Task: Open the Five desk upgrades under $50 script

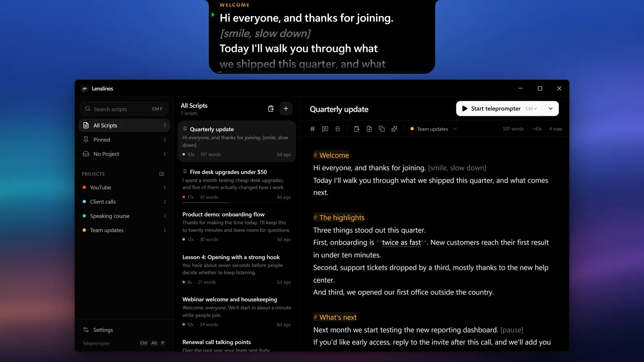Action: coord(237,184)
